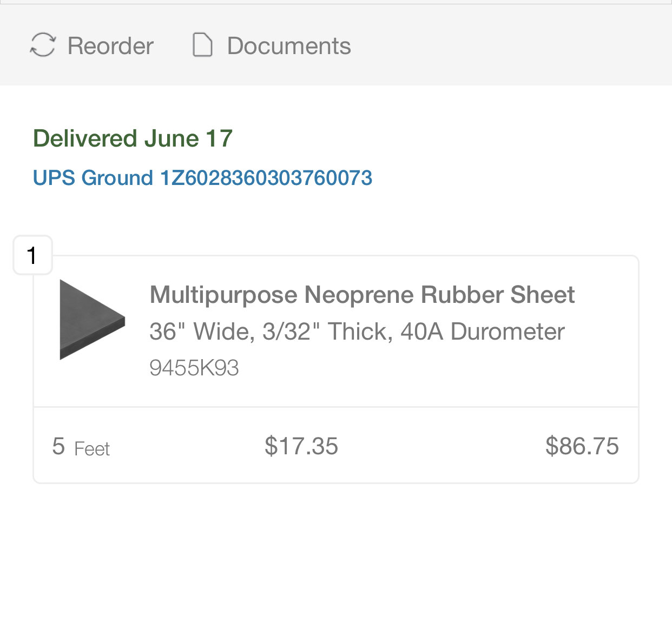Click the tracking number 1Z6028360303760073
Viewport: 672px width, 629px height.
266,178
